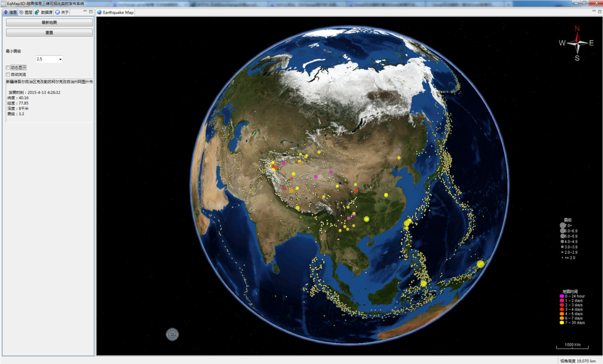
Task: Click the globe watermark in the map's lower-left
Action: click(172, 335)
